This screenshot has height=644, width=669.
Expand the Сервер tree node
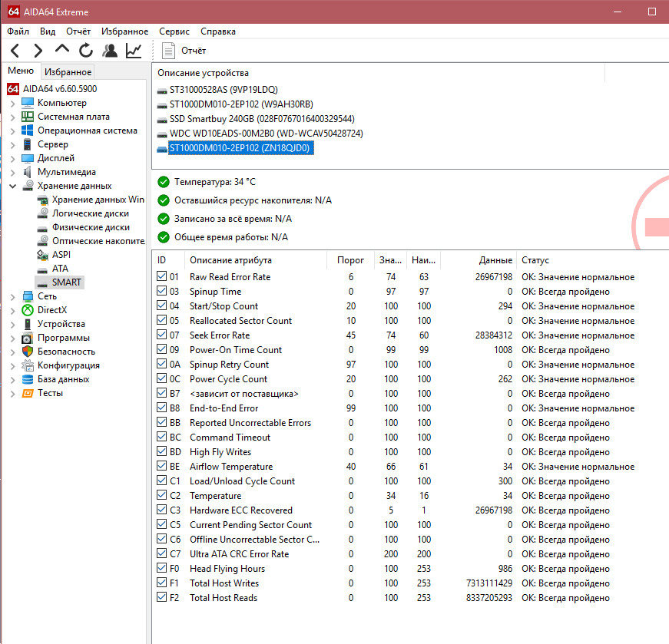(13, 145)
